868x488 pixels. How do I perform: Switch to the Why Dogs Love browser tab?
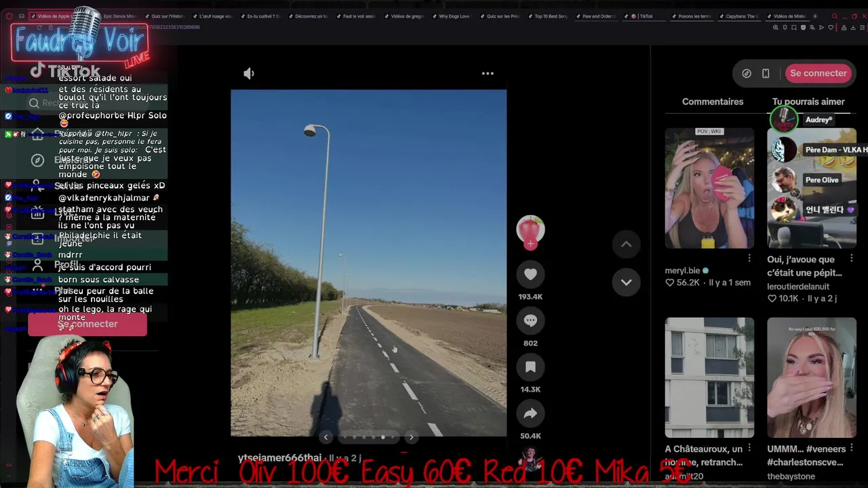pyautogui.click(x=452, y=16)
